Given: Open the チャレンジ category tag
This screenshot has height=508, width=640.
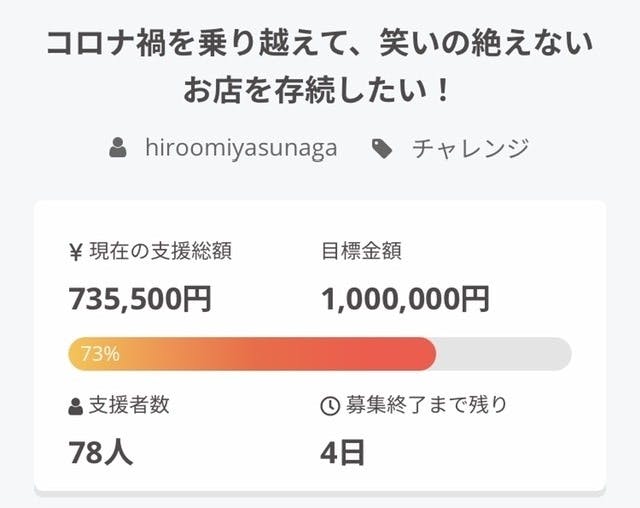Looking at the screenshot, I should point(470,149).
